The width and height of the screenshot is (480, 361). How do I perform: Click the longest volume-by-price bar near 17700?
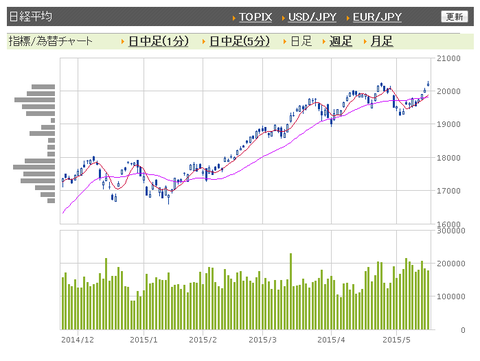(x=34, y=167)
